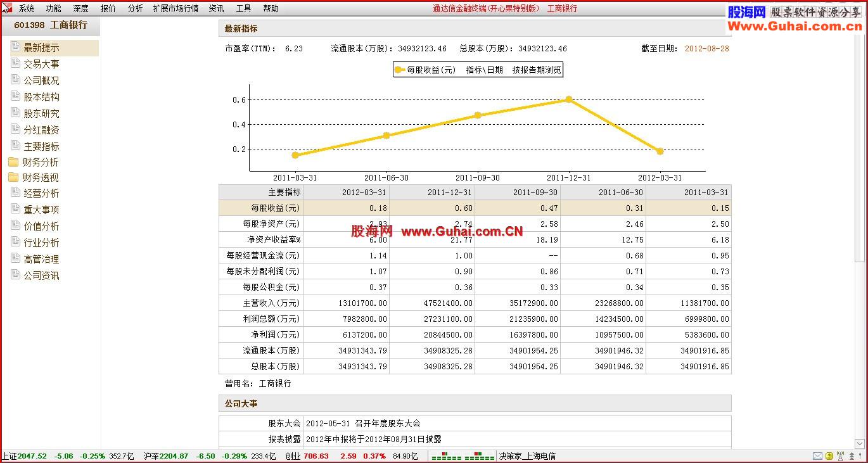The width and height of the screenshot is (868, 463).
Task: Select the 每股净资产(元) table row header
Action: (262, 224)
